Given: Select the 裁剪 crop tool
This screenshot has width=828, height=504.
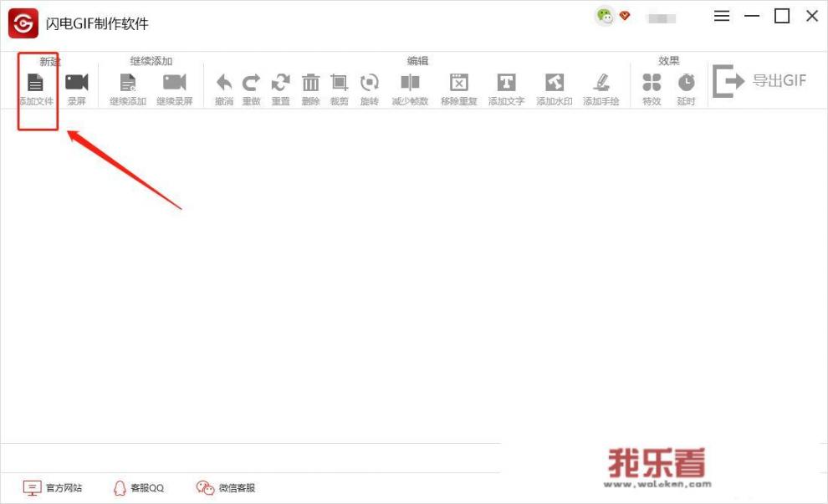Looking at the screenshot, I should pos(339,83).
